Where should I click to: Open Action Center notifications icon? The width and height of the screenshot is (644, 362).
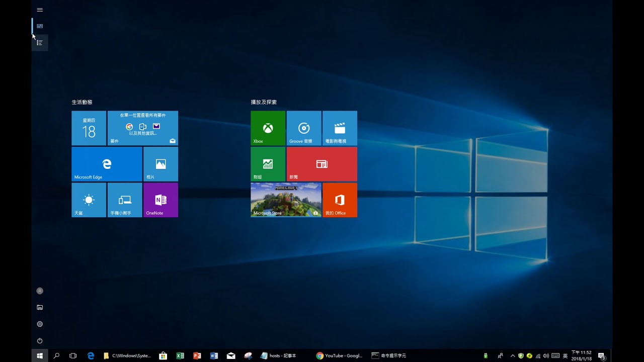(602, 356)
